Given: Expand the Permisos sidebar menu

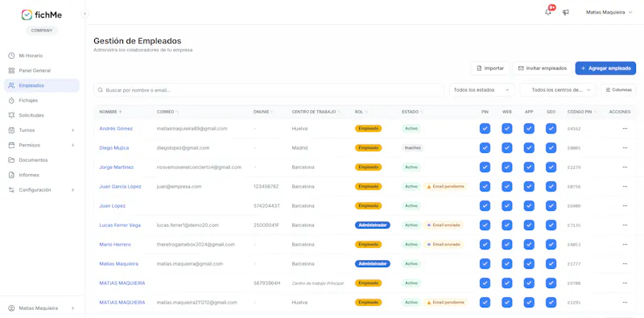Looking at the screenshot, I should [42, 145].
